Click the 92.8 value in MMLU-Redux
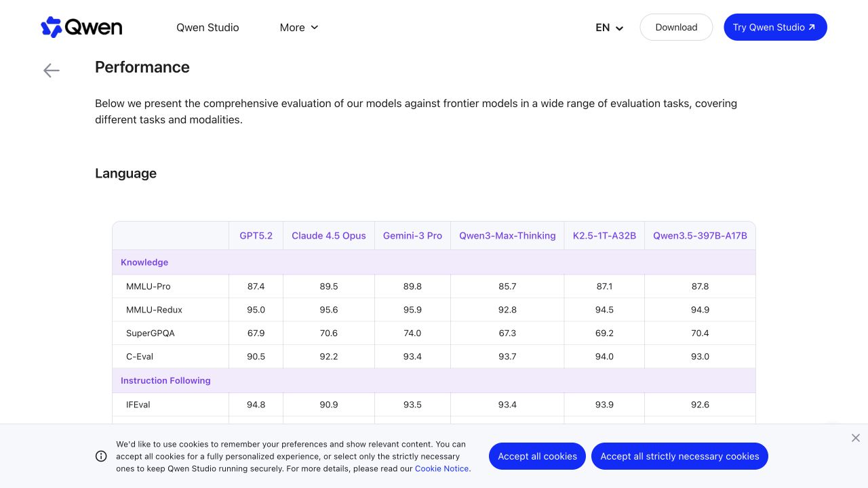Screen dimensions: 868x488 coord(507,310)
